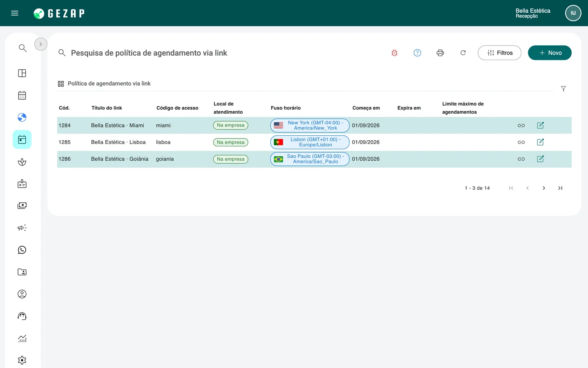Open the megaphone marketing icon in sidebar
Image resolution: width=588 pixels, height=368 pixels.
pos(22,228)
